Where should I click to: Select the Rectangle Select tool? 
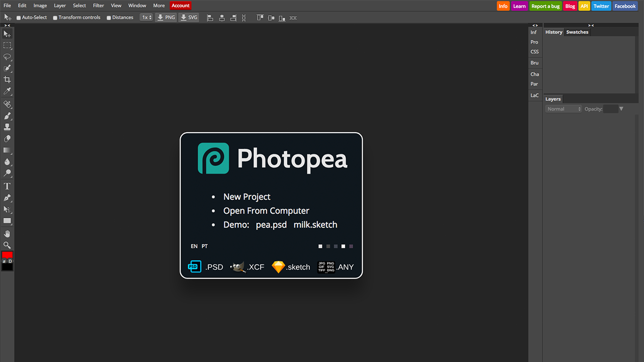pos(7,45)
